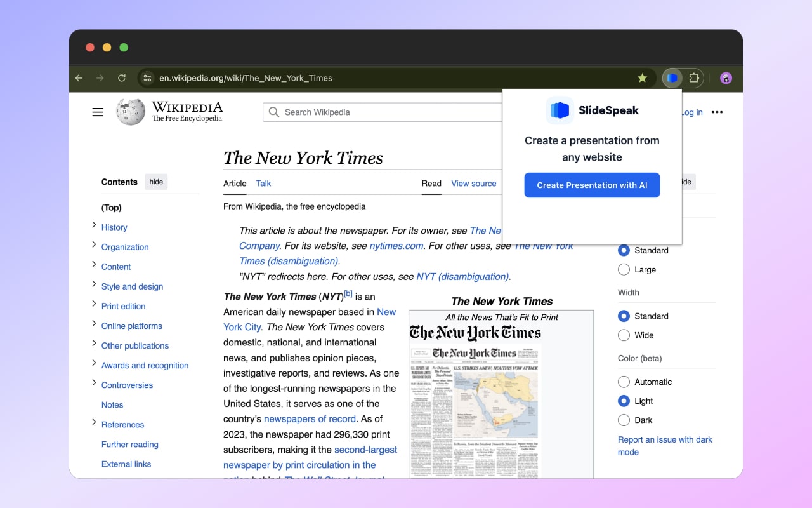Open the Online platforms contents link
Image resolution: width=812 pixels, height=508 pixels.
(132, 326)
